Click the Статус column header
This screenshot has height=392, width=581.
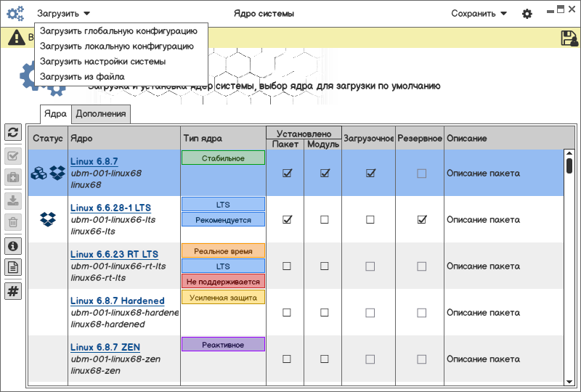point(48,138)
